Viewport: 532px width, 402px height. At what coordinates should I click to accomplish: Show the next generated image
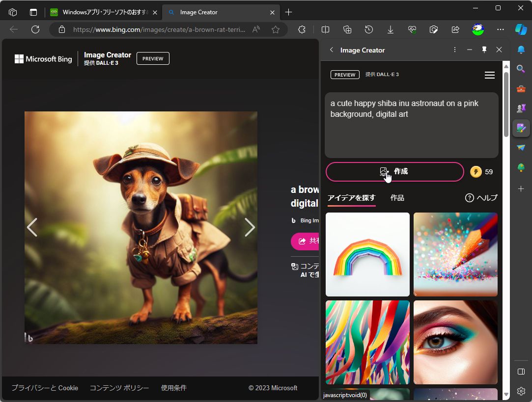pos(250,227)
